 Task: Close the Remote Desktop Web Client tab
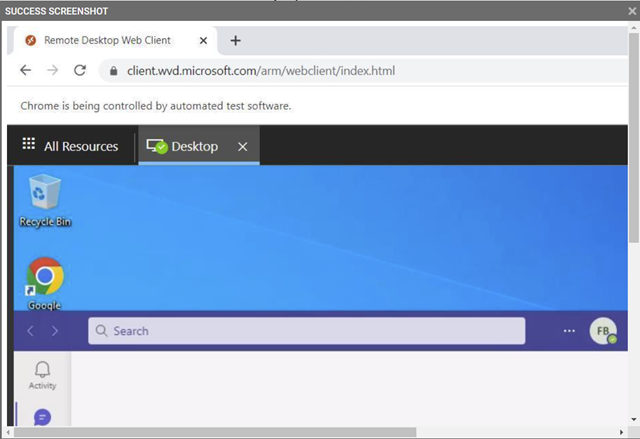click(203, 40)
